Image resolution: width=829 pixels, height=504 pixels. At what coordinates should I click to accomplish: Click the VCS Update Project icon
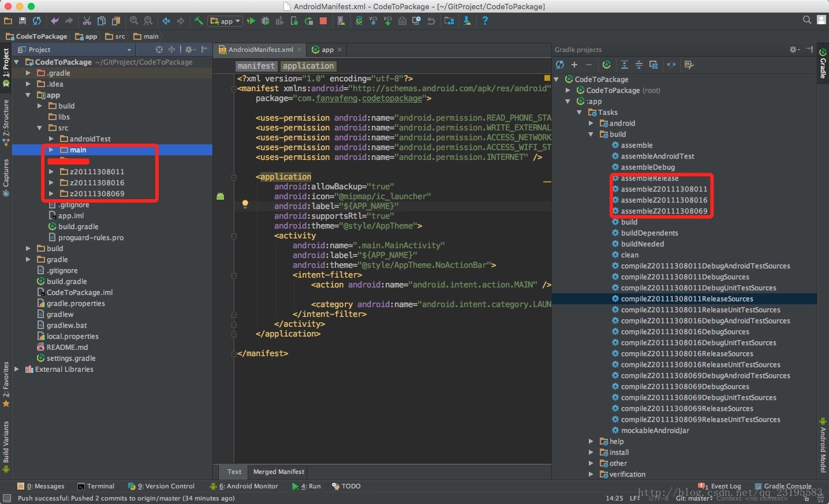click(x=374, y=21)
